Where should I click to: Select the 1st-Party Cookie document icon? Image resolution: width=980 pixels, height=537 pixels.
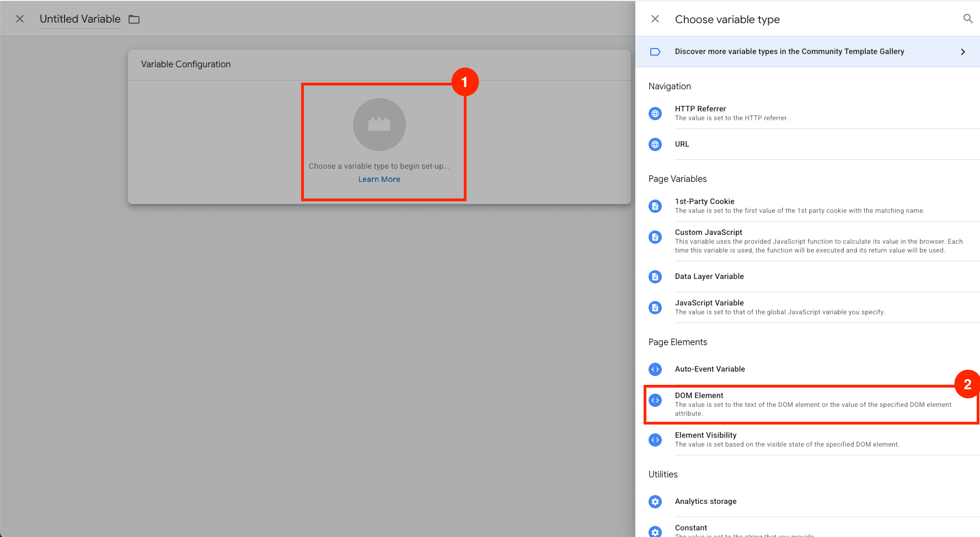pos(655,206)
